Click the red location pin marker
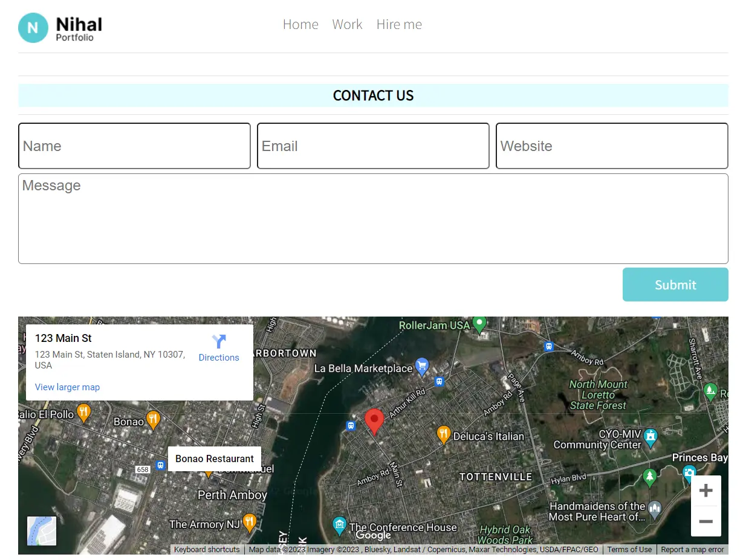The image size is (743, 560). coord(374,420)
